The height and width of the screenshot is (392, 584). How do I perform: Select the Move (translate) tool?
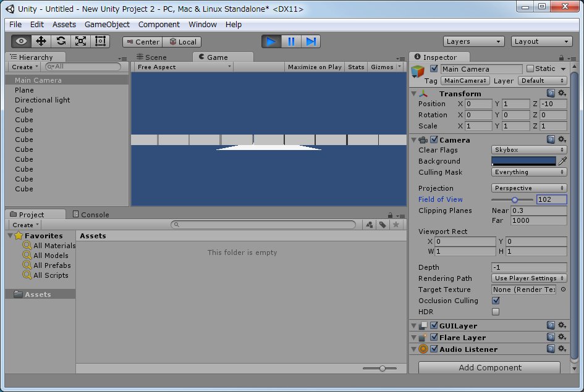coord(41,41)
